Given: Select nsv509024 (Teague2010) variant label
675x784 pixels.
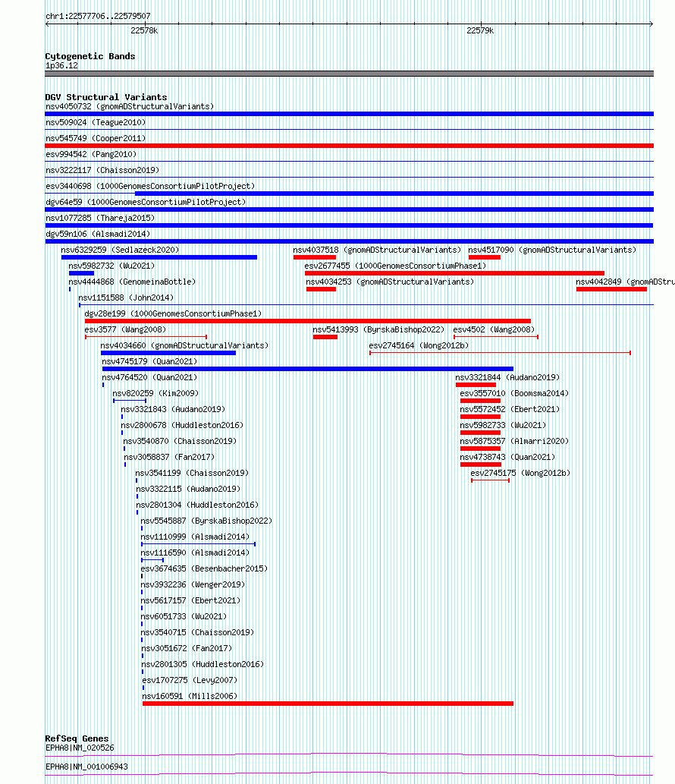Looking at the screenshot, I should (x=96, y=122).
